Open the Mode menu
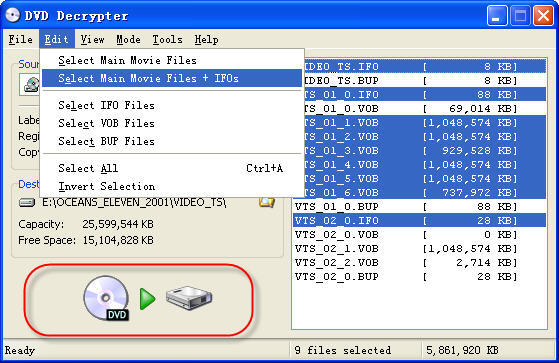Viewport: 559px width, 363px height. pyautogui.click(x=128, y=39)
